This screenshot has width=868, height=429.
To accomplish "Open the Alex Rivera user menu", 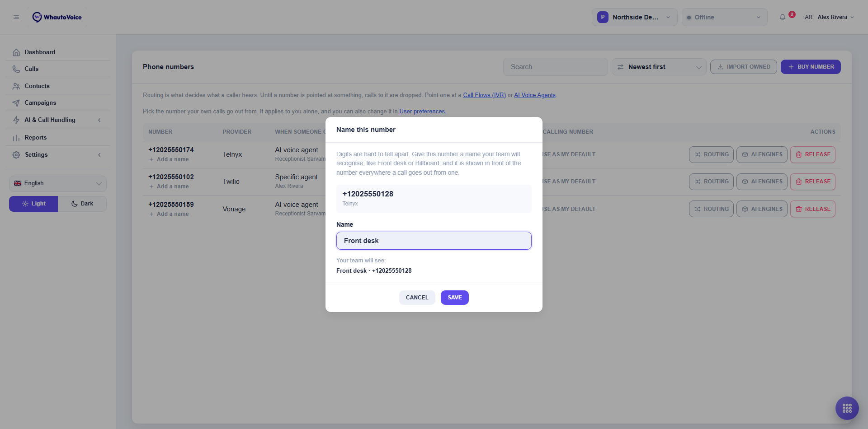I will click(835, 17).
